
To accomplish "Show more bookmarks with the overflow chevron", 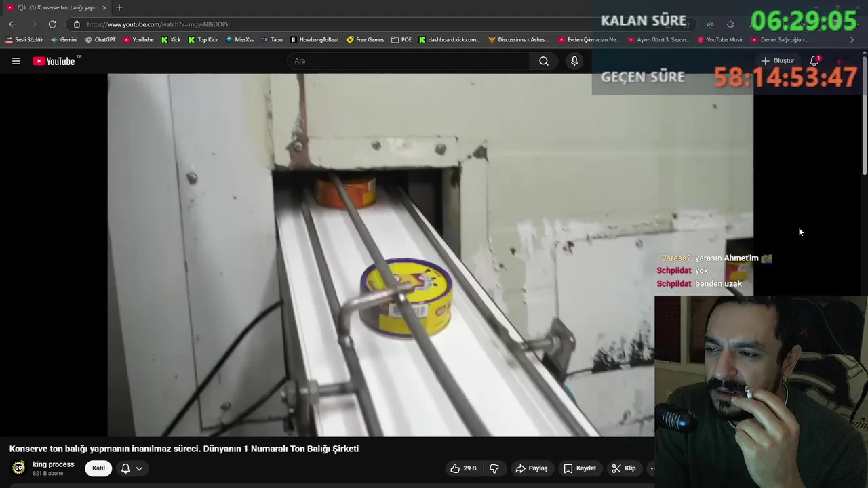I will [852, 40].
